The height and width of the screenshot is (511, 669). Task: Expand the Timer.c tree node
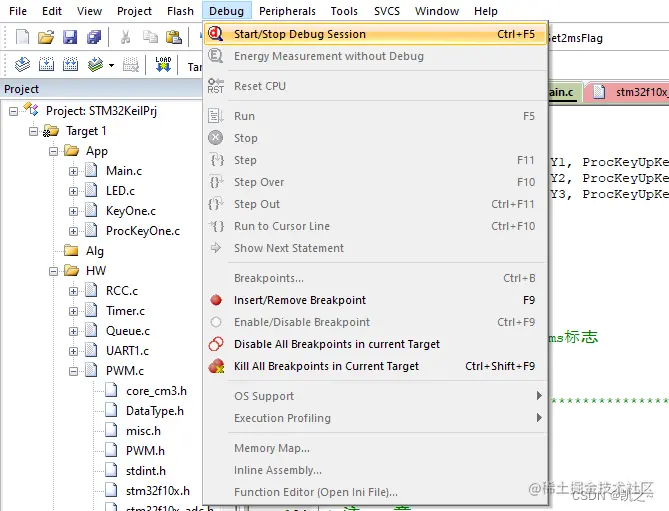[73, 311]
